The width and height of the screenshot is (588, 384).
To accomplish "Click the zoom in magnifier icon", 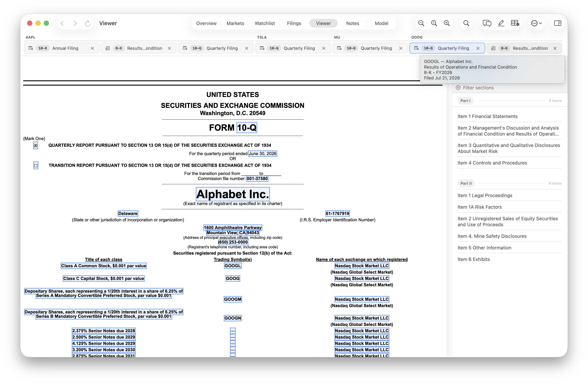I will point(447,23).
